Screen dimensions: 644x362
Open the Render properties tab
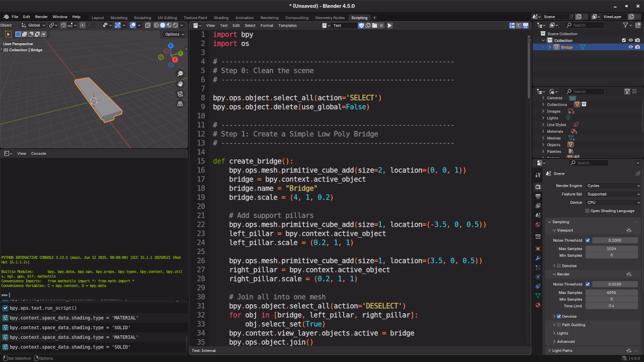(x=538, y=187)
